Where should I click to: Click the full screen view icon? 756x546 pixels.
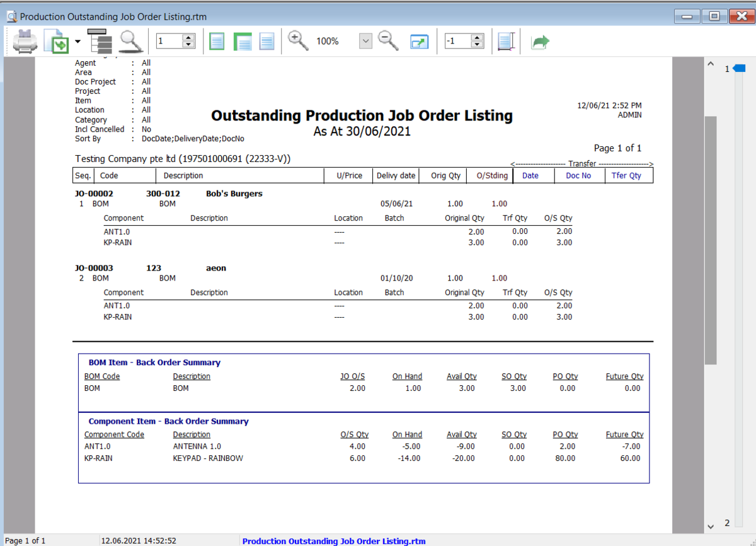click(x=420, y=40)
